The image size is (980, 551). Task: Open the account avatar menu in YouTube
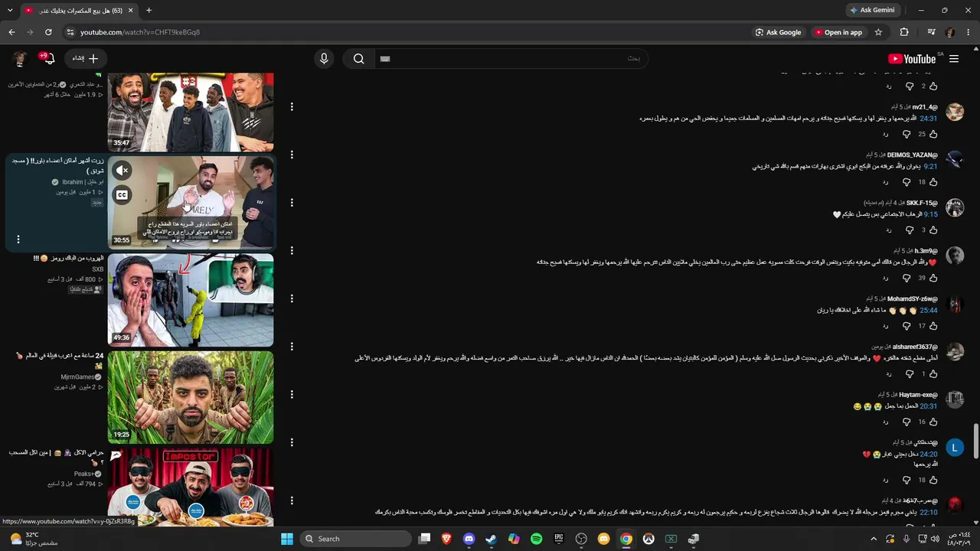[20, 59]
